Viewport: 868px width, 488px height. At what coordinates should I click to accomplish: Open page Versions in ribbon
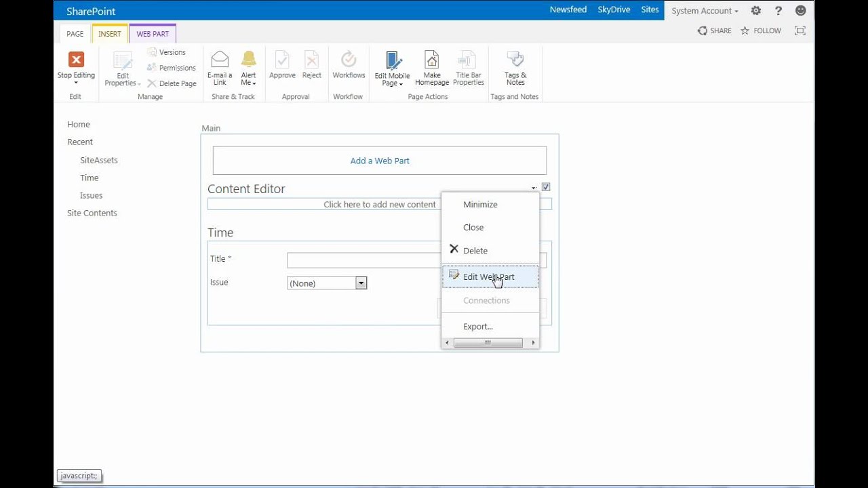pos(166,52)
